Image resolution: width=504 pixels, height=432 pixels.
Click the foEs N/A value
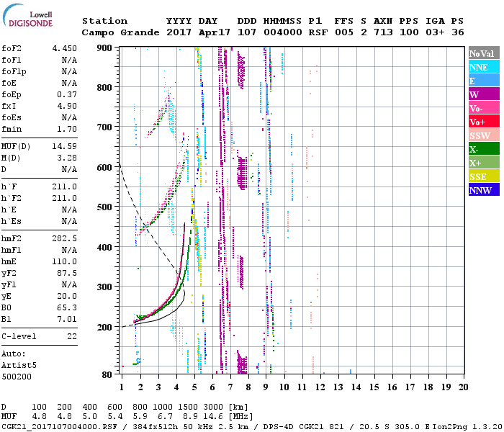[69, 117]
